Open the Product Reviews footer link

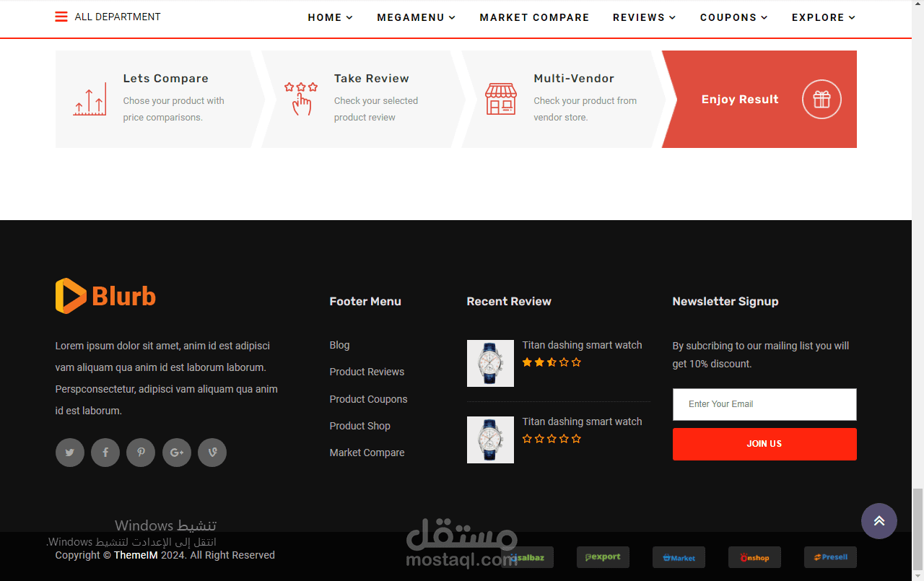coord(367,372)
